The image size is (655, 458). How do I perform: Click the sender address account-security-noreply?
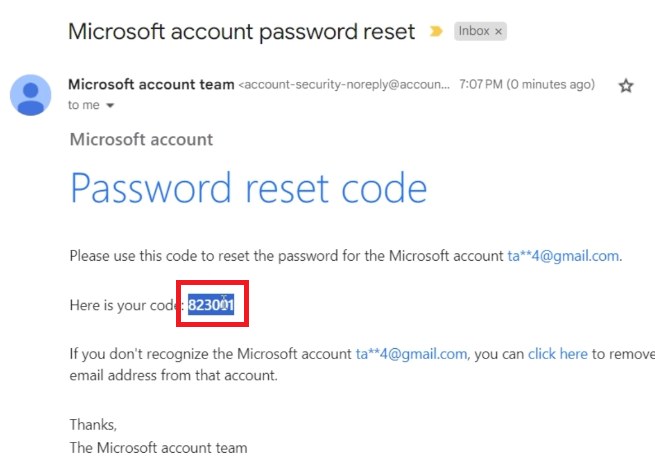pos(344,84)
